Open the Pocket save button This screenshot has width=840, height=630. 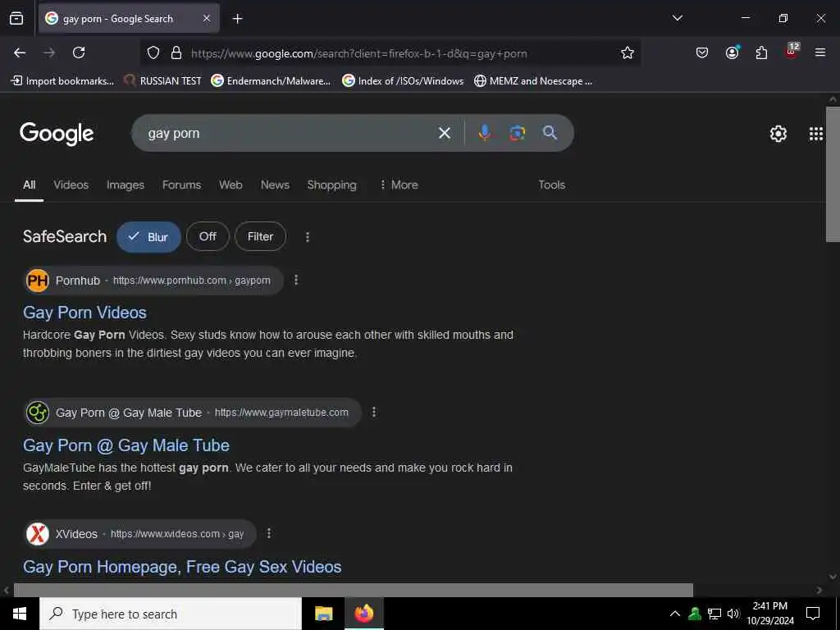(702, 52)
